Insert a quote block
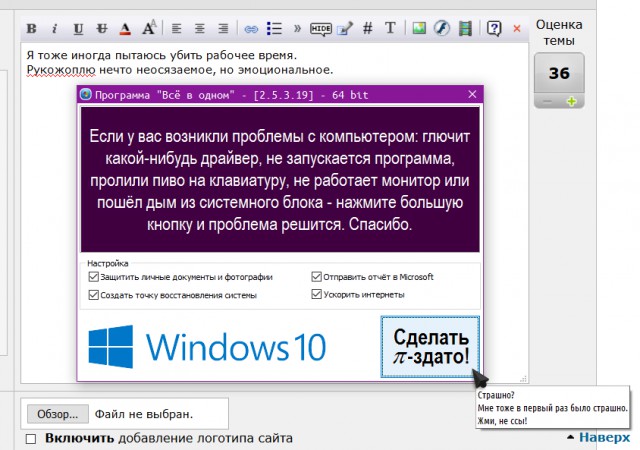 tap(297, 28)
